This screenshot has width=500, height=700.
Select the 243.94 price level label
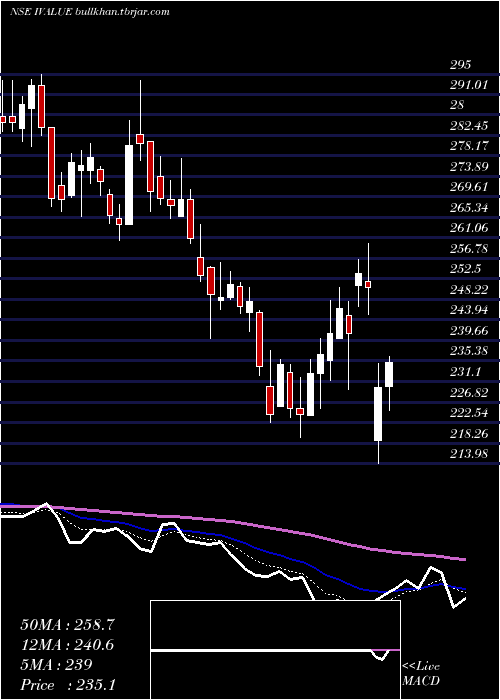pyautogui.click(x=469, y=310)
